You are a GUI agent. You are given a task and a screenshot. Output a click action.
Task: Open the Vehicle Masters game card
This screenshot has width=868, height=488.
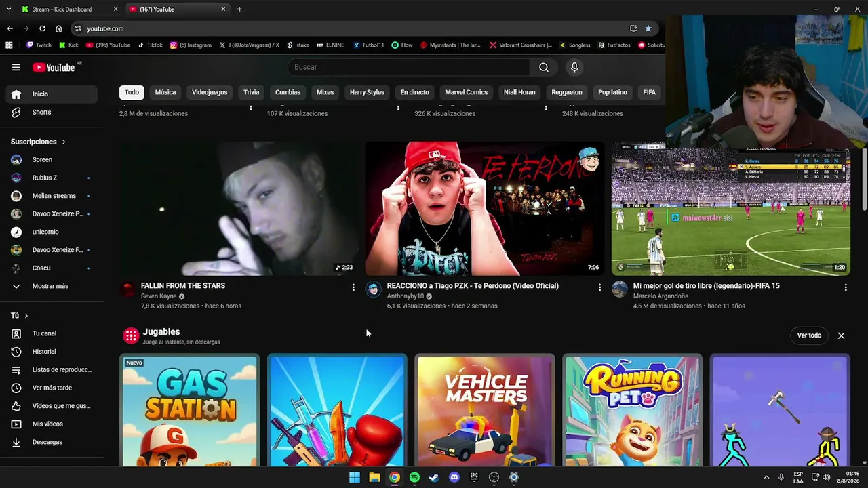485,410
